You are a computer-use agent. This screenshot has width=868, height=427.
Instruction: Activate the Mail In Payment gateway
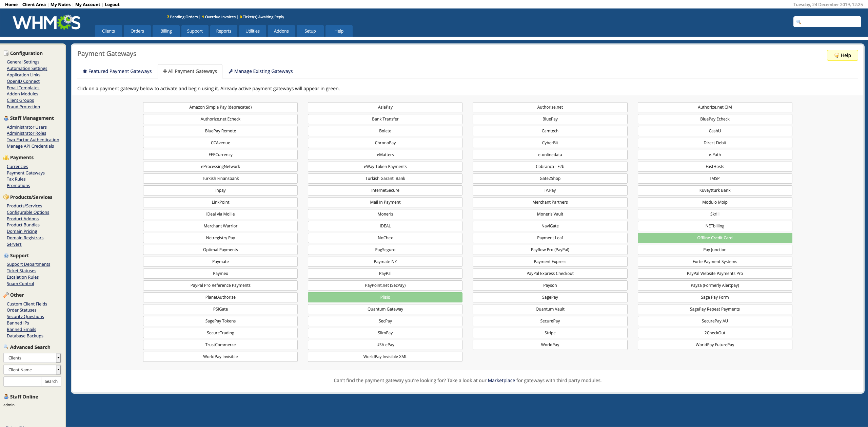pos(385,202)
